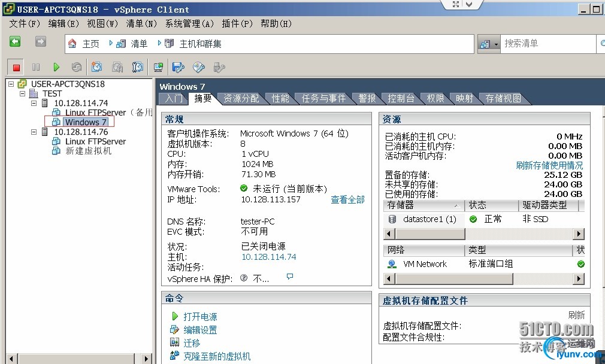Click the VM Network icon in network list
This screenshot has height=364, width=605.
coord(392,264)
